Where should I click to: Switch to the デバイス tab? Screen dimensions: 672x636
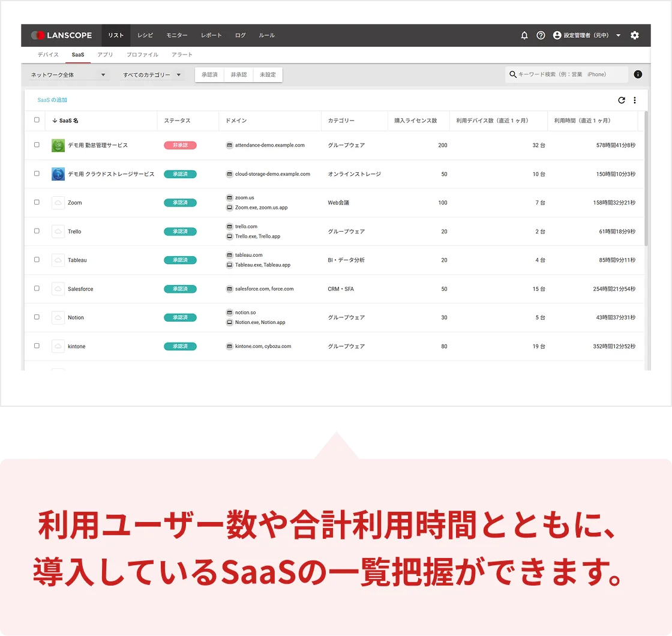[48, 55]
